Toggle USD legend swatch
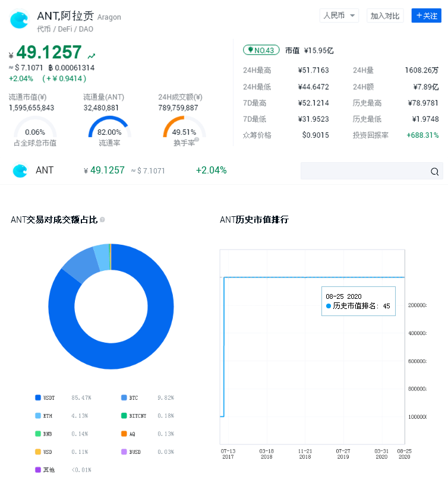The image size is (448, 483). point(38,452)
